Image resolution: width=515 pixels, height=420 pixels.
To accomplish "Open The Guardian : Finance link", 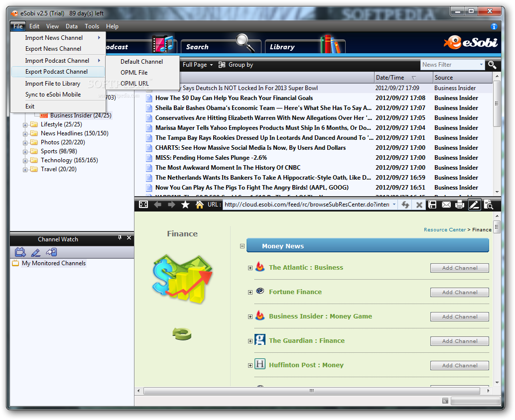I will [x=307, y=340].
